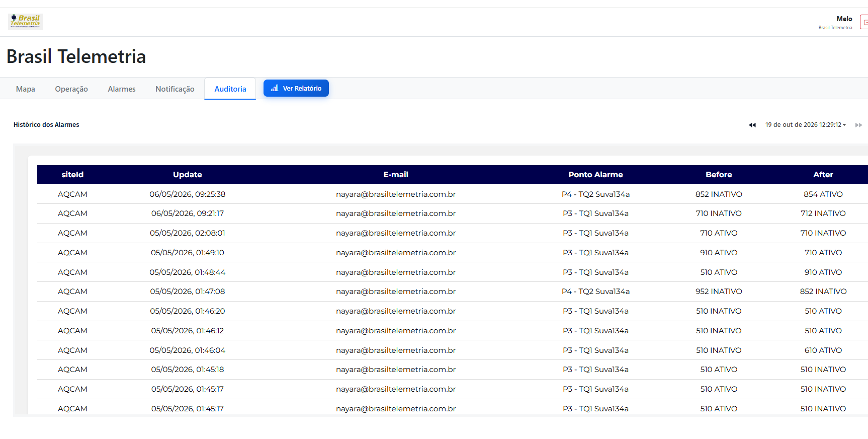Click the Brasil Telemetria page title

[76, 56]
